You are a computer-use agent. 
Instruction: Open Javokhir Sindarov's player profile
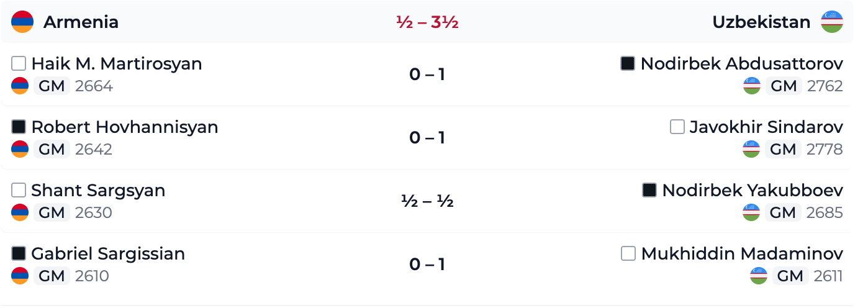(x=766, y=127)
